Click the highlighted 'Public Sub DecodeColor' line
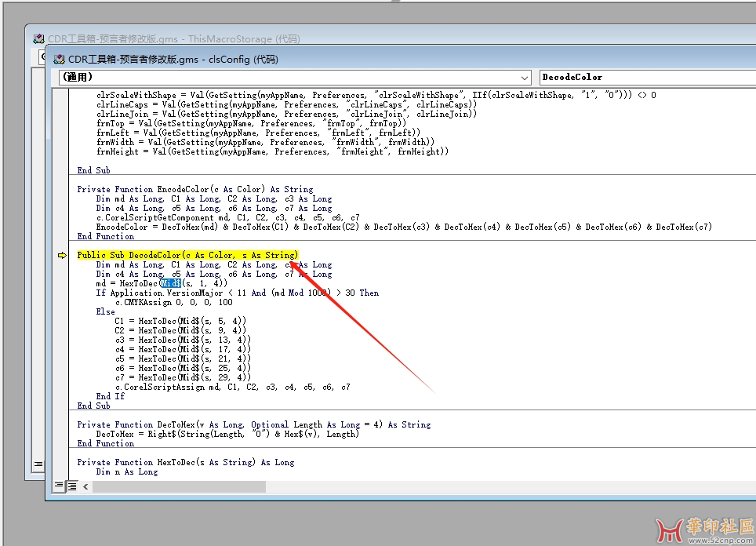This screenshot has height=546, width=756. 187,255
